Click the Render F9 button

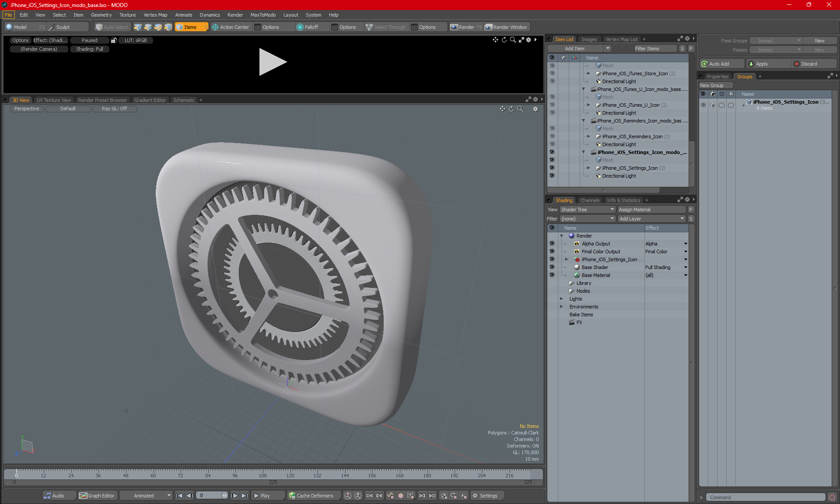pyautogui.click(x=466, y=27)
